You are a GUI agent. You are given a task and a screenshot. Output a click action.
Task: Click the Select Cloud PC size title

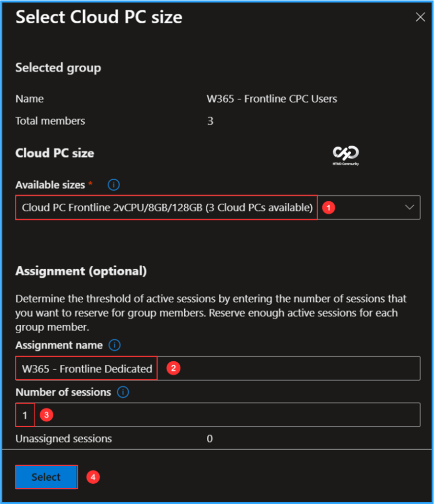point(99,17)
